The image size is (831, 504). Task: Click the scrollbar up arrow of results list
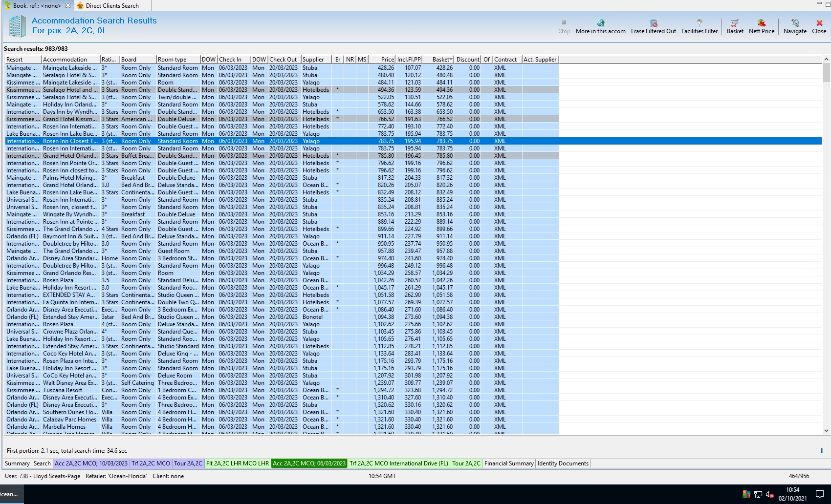(827, 60)
